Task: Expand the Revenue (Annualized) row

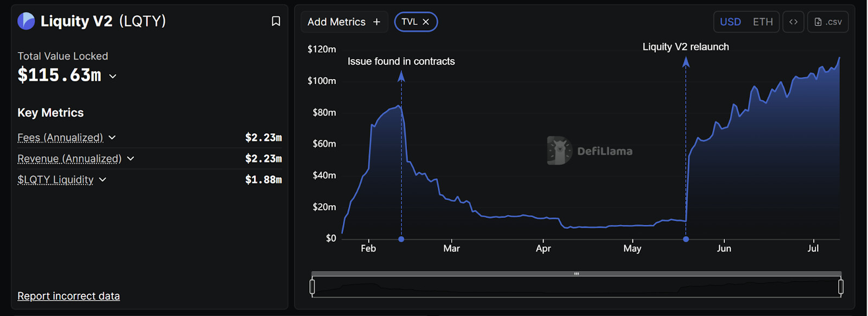Action: (x=131, y=158)
